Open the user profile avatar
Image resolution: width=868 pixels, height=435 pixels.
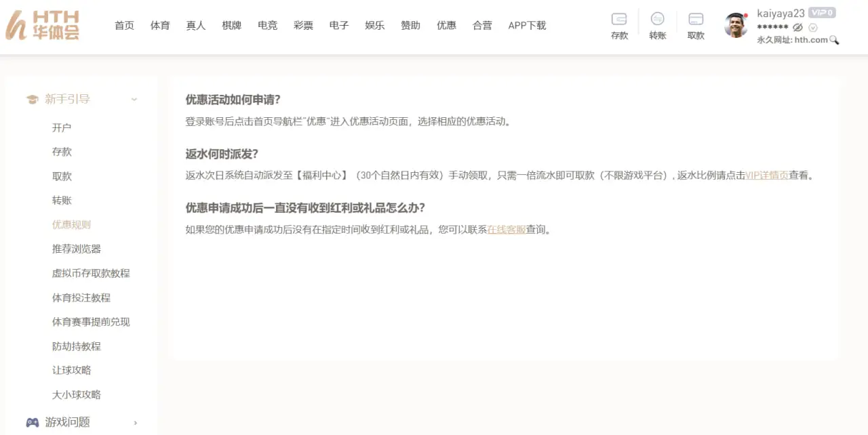736,26
